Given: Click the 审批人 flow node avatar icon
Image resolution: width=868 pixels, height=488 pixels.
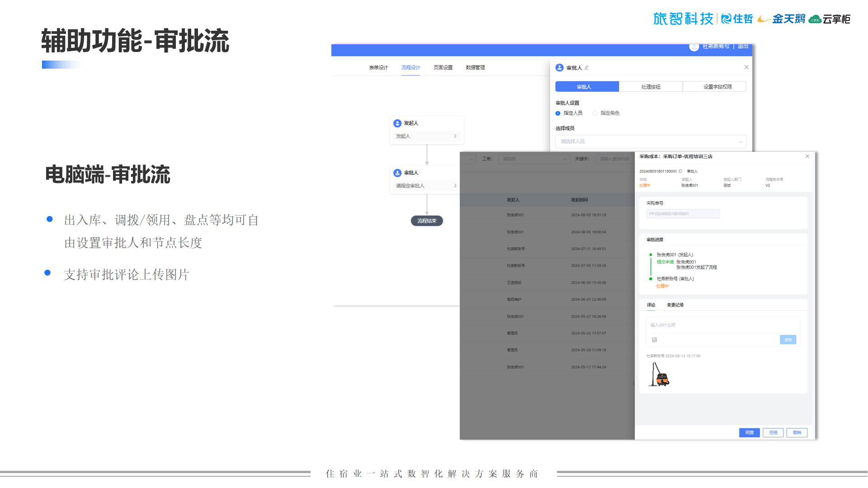Looking at the screenshot, I should [397, 173].
